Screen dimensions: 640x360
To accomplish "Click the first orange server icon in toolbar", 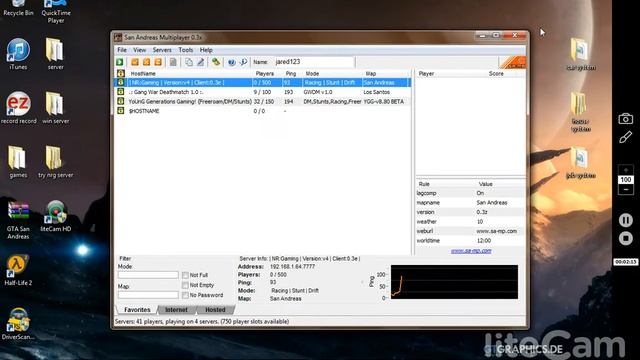I will tap(135, 62).
